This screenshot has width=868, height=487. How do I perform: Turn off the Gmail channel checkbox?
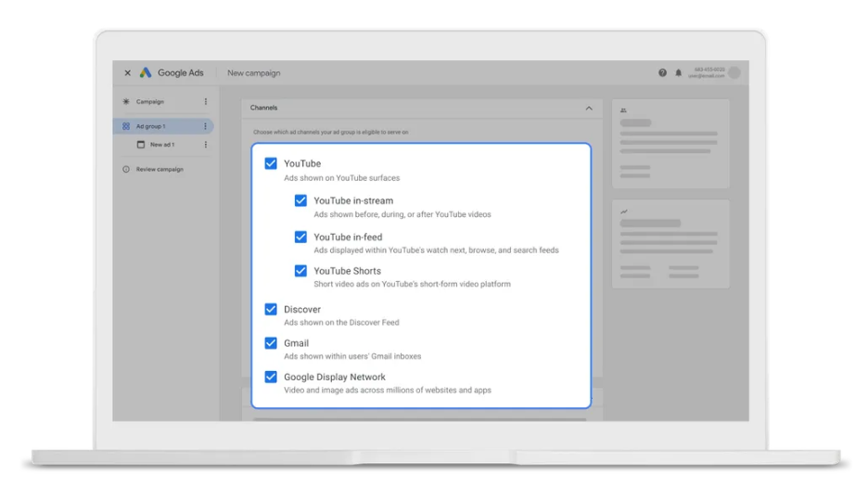coord(271,343)
